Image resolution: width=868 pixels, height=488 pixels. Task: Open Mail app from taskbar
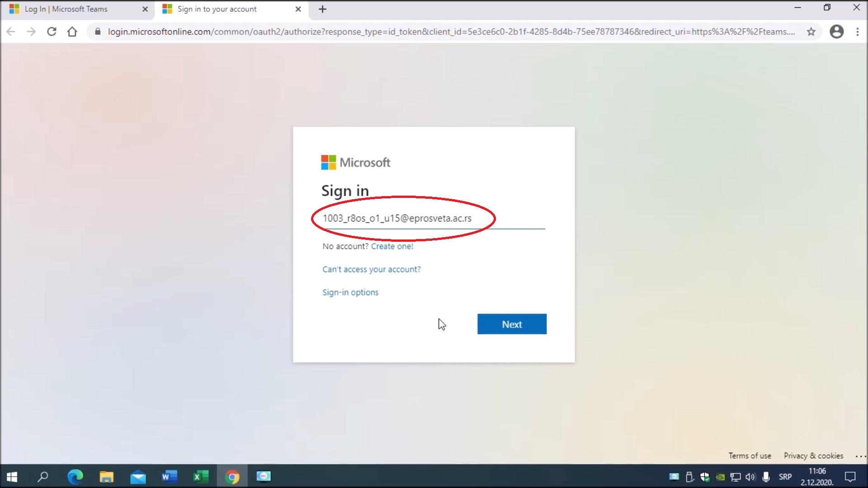(138, 477)
